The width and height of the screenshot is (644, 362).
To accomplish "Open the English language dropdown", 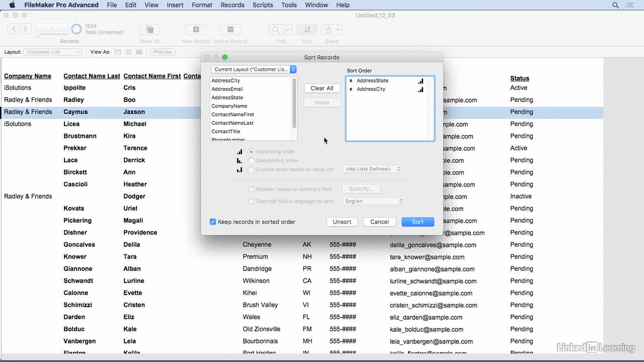I will click(373, 201).
